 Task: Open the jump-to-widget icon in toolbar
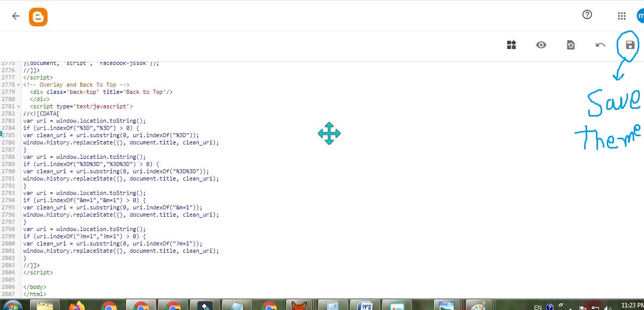(x=511, y=45)
